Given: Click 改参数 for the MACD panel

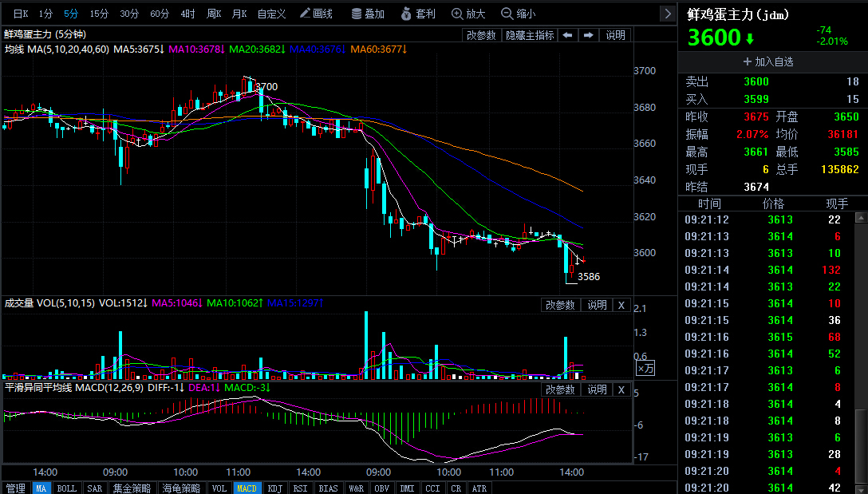Looking at the screenshot, I should point(560,390).
